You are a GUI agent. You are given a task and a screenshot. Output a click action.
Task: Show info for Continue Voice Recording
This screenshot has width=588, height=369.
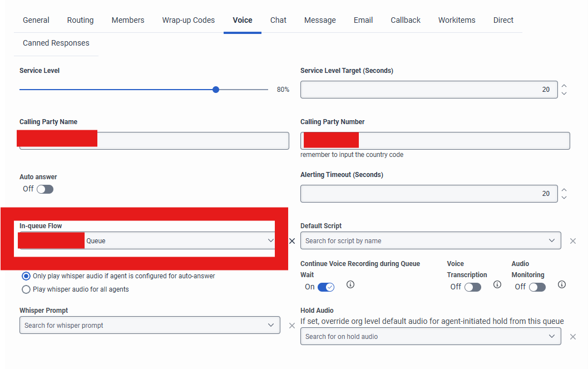tap(350, 284)
